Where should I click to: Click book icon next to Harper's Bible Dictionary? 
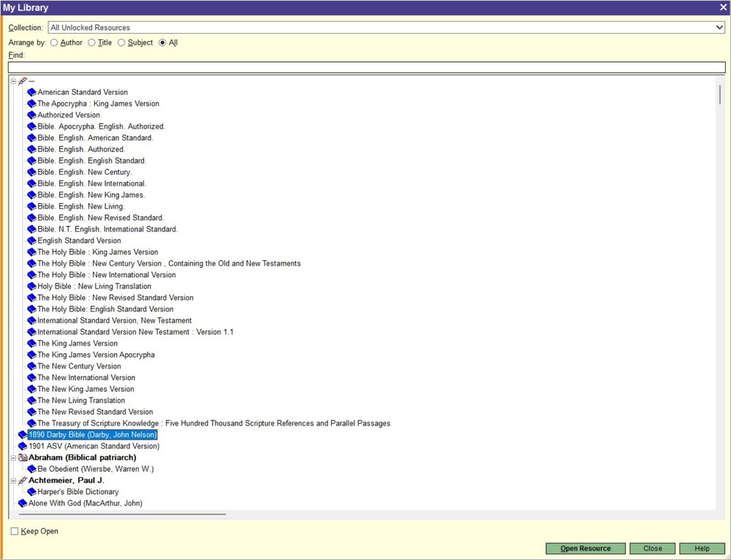pyautogui.click(x=31, y=492)
